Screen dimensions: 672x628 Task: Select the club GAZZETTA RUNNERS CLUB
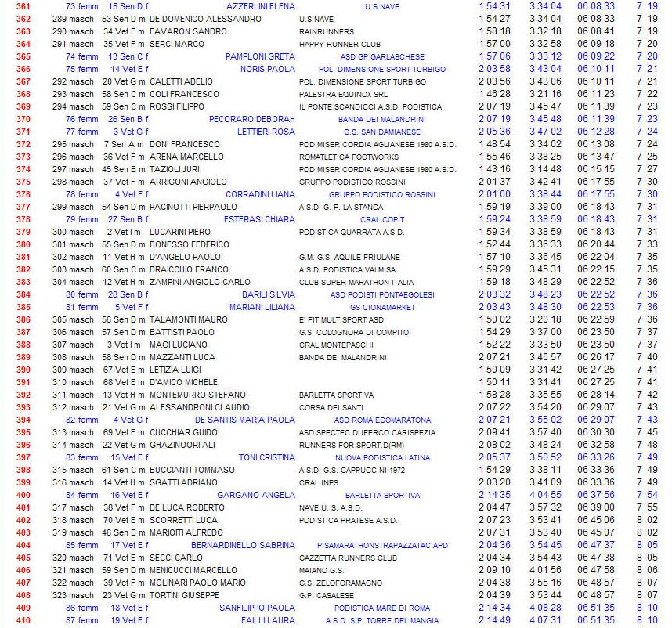pos(348,558)
